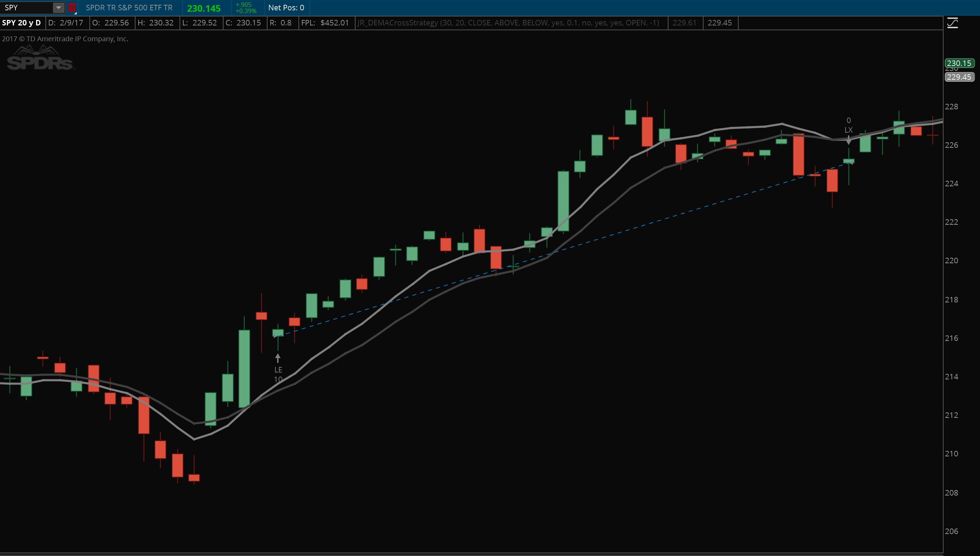The height and width of the screenshot is (556, 980).
Task: Click the LE long entry arrow marker
Action: tap(278, 358)
